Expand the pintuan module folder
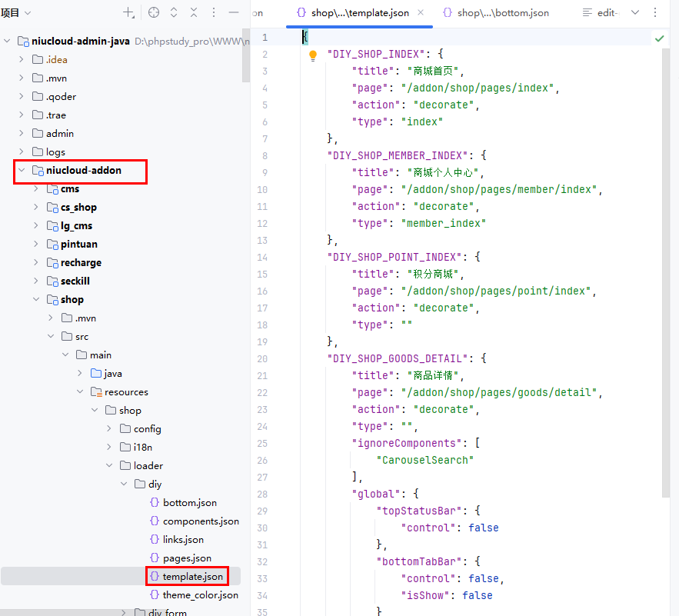The height and width of the screenshot is (616, 679). (36, 245)
